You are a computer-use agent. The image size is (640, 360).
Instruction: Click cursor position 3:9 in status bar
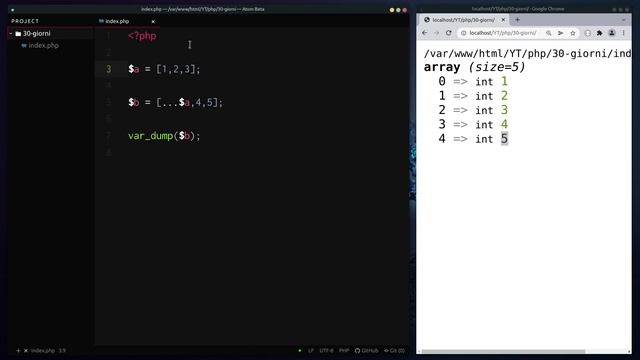(x=62, y=351)
